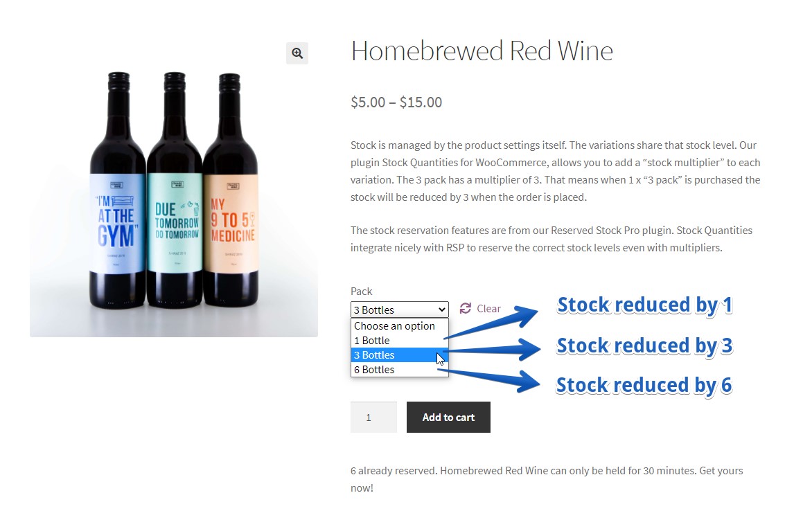Click the "Stock reduced by 6" annotation text

click(644, 385)
